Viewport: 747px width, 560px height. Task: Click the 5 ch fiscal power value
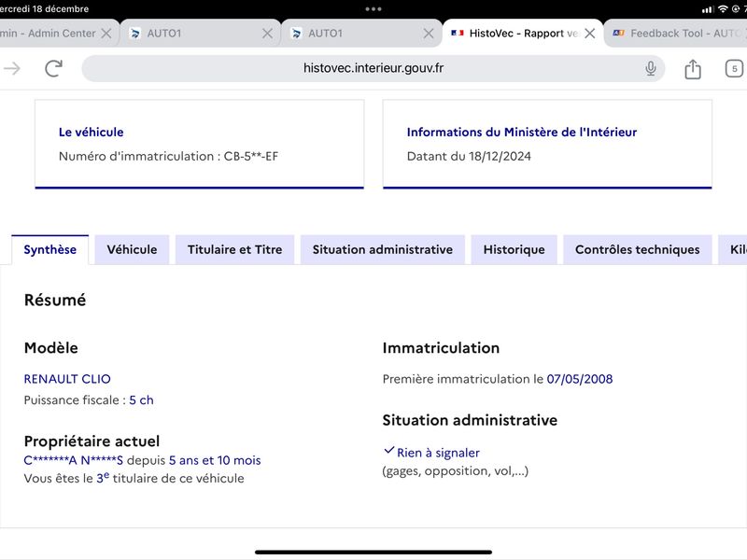pos(142,400)
